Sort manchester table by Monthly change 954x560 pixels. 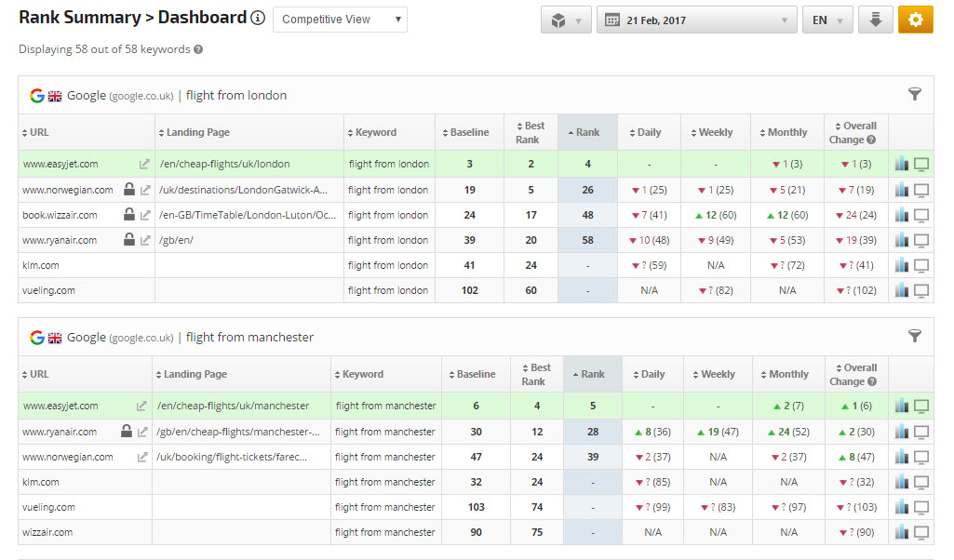(785, 375)
